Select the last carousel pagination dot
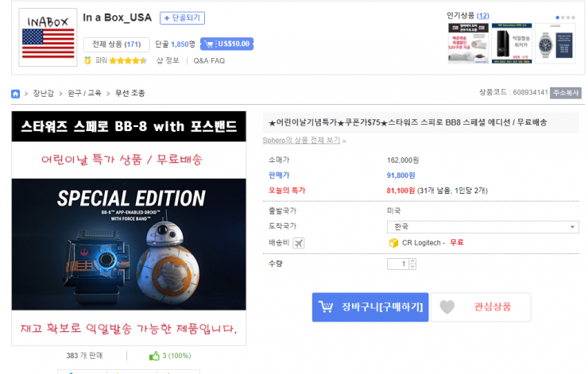This screenshot has width=588, height=374. click(573, 17)
